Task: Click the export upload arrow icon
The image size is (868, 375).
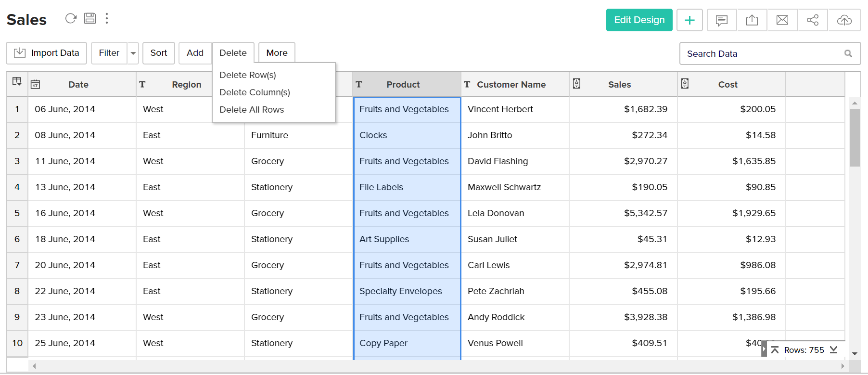Action: click(752, 20)
